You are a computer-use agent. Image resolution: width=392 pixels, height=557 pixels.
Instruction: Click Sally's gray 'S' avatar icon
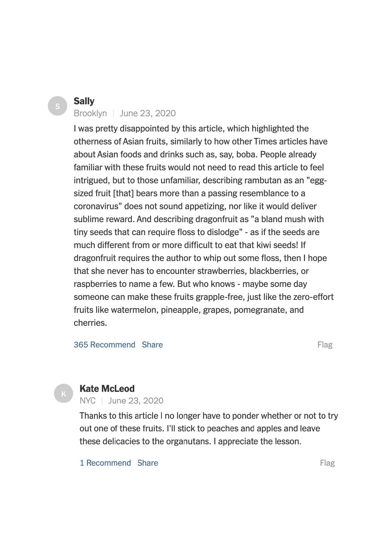coord(58,106)
